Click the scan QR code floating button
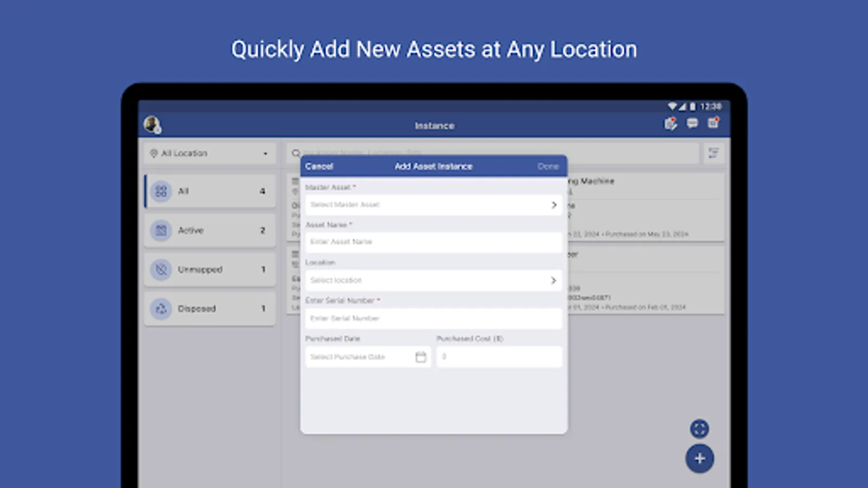The width and height of the screenshot is (868, 488). point(699,429)
